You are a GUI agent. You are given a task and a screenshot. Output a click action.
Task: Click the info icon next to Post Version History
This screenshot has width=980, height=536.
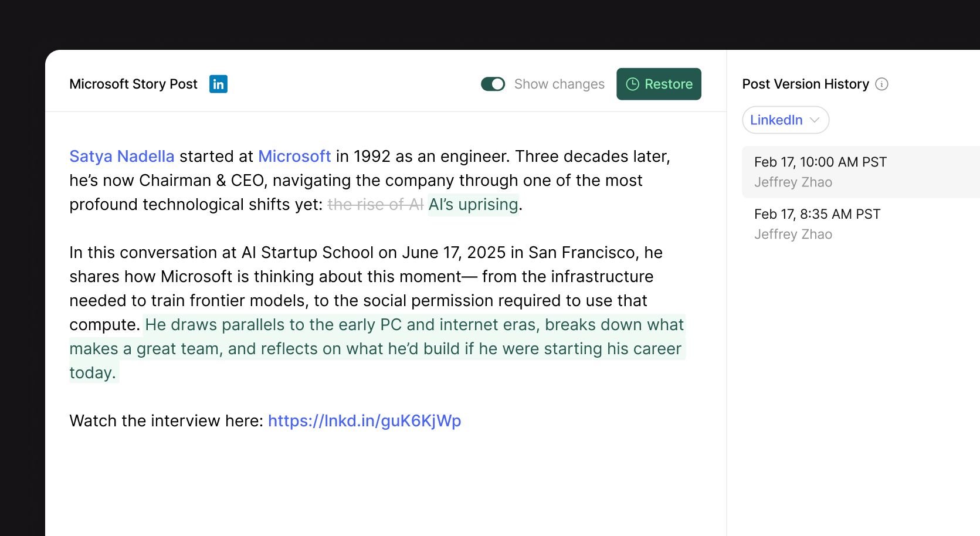(x=881, y=84)
